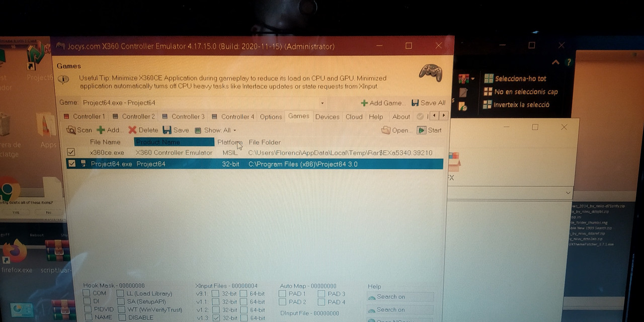Image resolution: width=644 pixels, height=322 pixels.
Task: Sort by the Product Name column header
Action: [174, 142]
